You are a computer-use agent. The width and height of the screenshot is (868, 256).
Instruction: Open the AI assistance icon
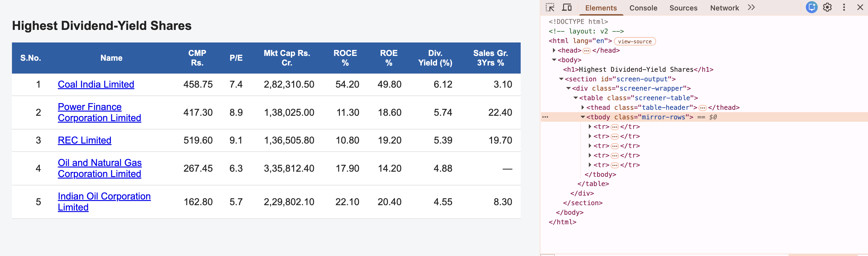click(x=812, y=7)
